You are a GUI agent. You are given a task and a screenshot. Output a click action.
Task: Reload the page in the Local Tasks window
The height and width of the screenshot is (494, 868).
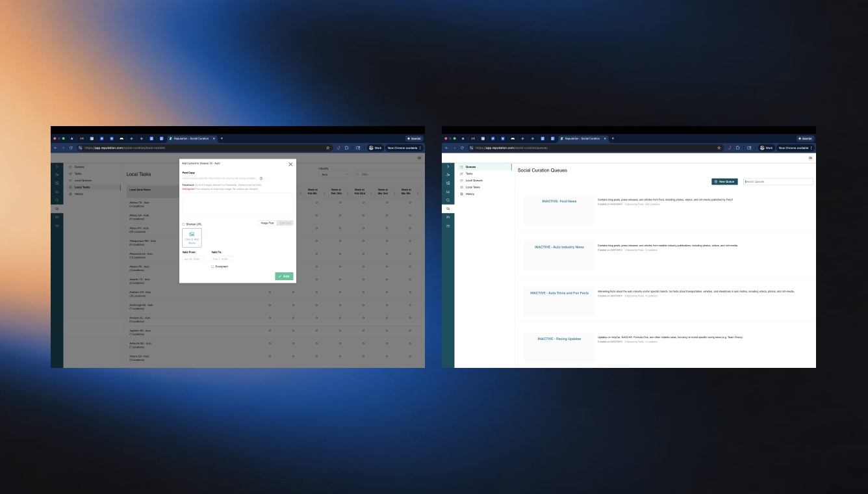click(71, 148)
